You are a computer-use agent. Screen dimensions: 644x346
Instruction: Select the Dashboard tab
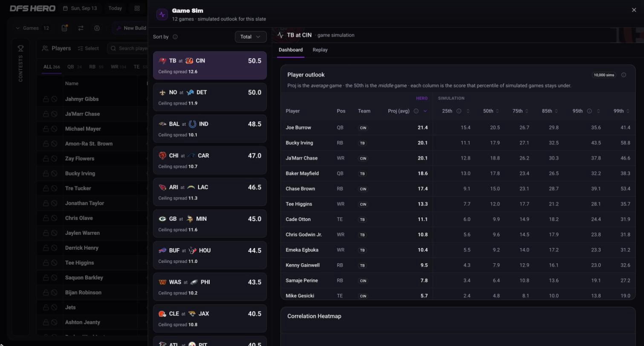291,50
